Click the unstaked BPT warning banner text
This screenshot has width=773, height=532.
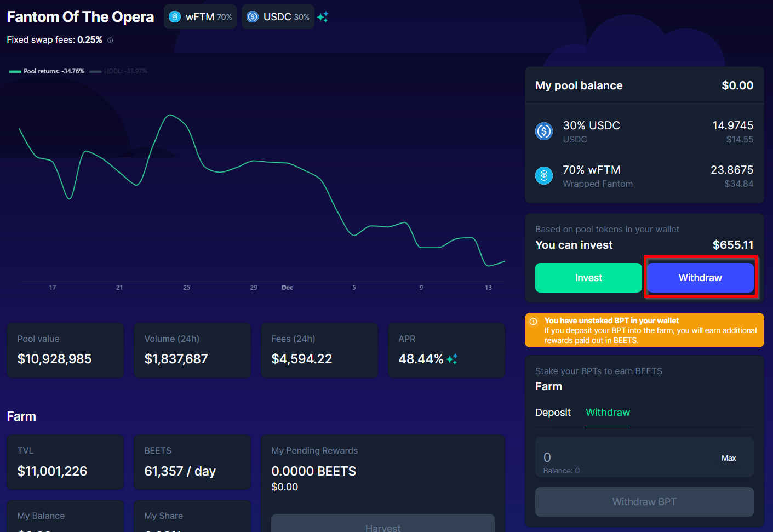pos(650,330)
